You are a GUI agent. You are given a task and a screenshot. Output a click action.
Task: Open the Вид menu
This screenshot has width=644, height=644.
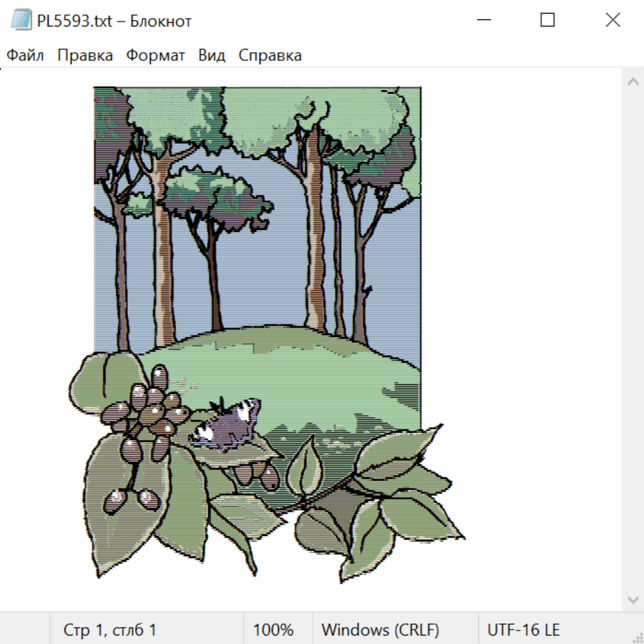click(x=212, y=56)
